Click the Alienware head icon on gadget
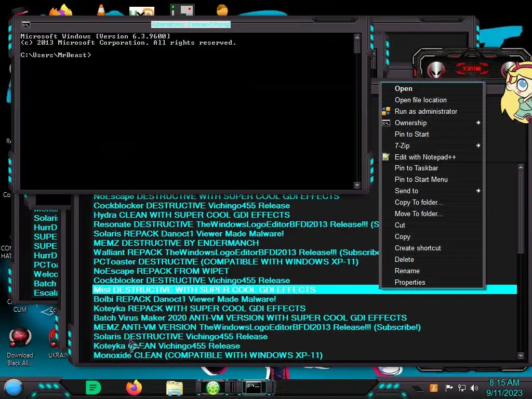Screen dimensions: 532x399 436,70
